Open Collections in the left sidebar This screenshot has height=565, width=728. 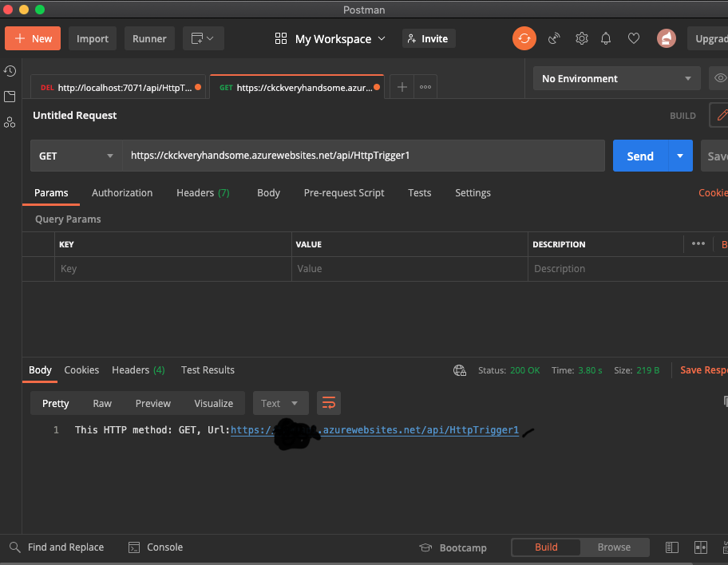pos(10,97)
